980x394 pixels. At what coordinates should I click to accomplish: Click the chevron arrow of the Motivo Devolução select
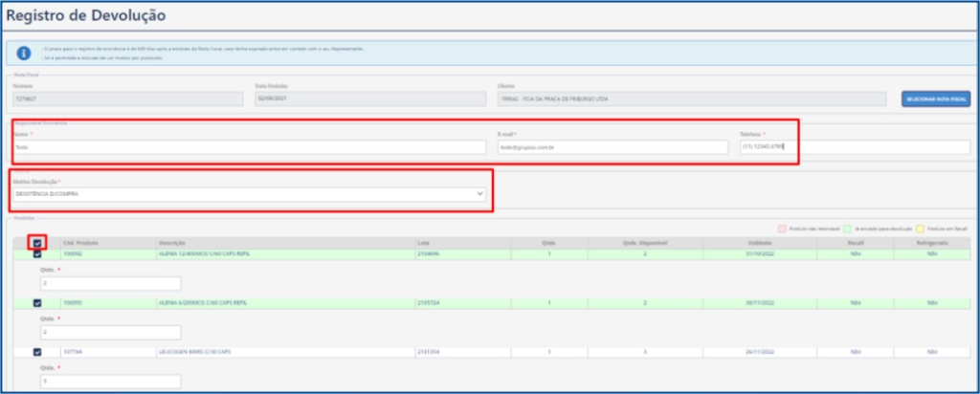(x=479, y=194)
